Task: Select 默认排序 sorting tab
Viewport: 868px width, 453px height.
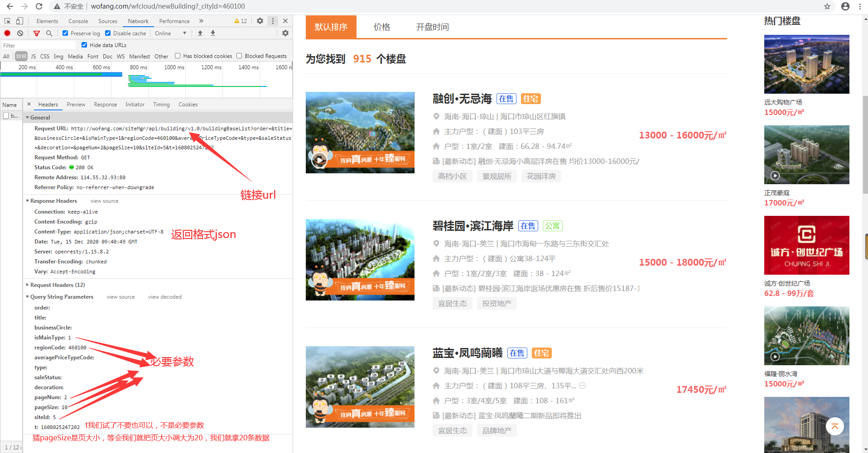Action: click(331, 27)
